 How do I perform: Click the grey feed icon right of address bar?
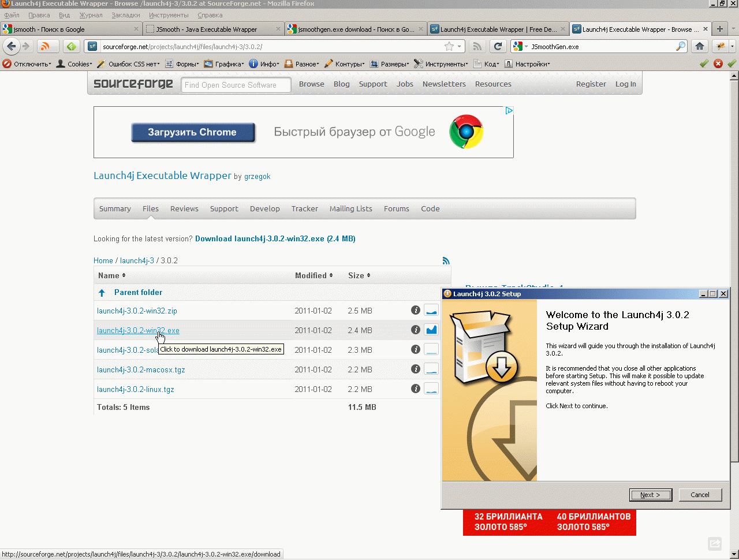[477, 47]
